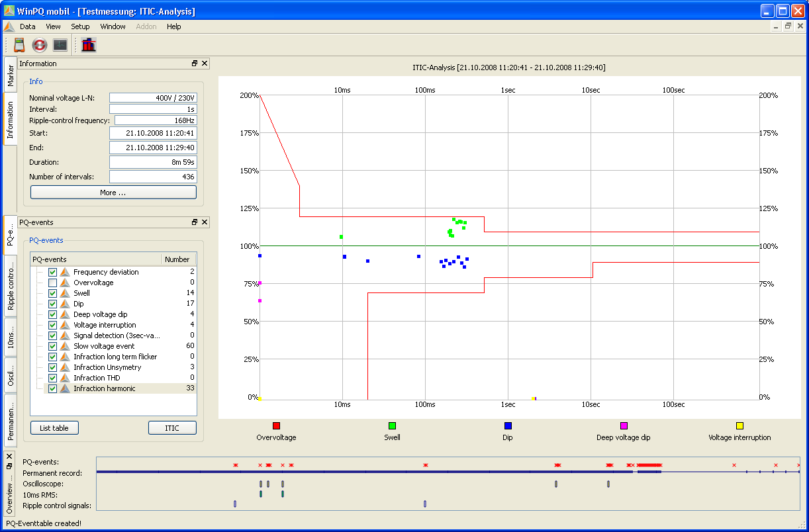This screenshot has width=809, height=532.
Task: Undock the Overview panel
Action: click(9, 466)
